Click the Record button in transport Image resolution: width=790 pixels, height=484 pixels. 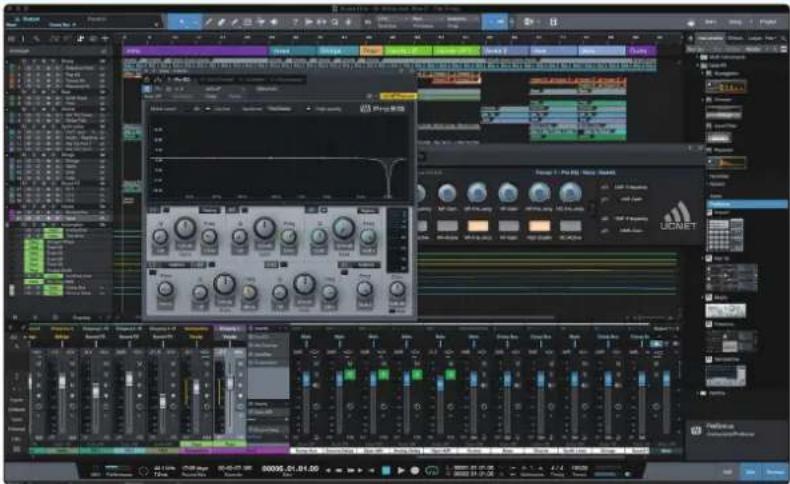415,470
